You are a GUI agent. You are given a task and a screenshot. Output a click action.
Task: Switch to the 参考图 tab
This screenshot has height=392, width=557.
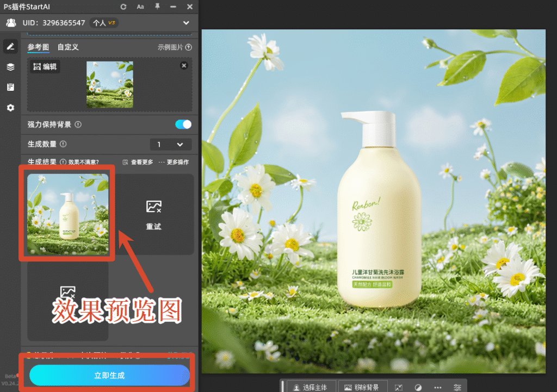click(x=39, y=47)
